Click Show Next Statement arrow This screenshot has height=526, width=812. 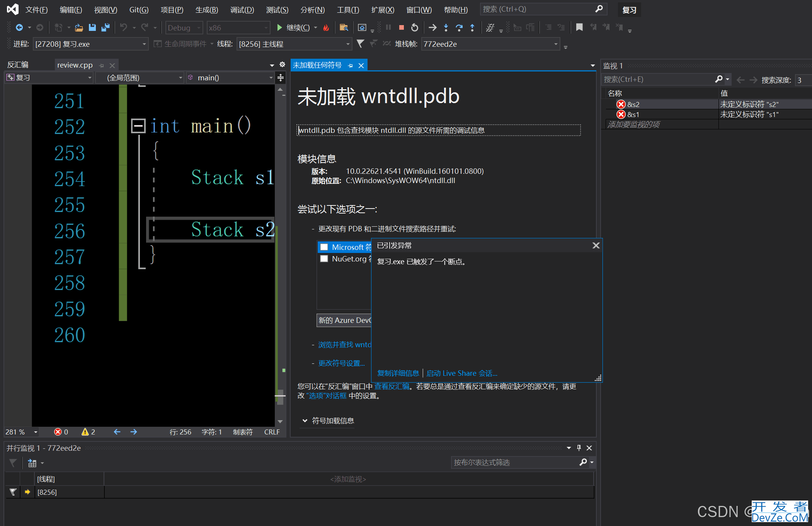coord(432,27)
